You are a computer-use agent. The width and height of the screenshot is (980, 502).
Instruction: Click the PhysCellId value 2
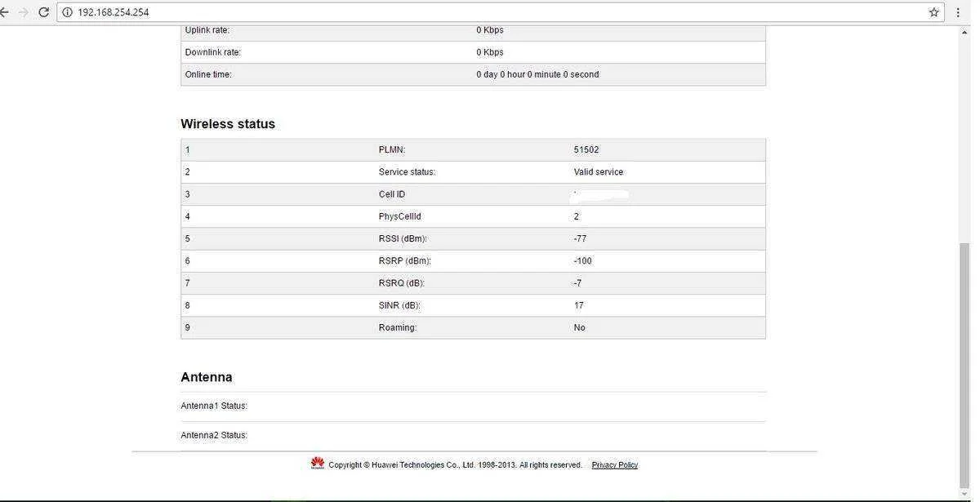tap(577, 216)
